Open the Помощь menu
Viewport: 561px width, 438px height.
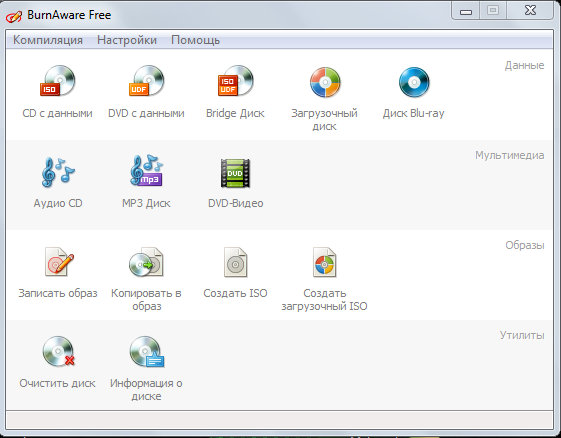click(x=195, y=40)
